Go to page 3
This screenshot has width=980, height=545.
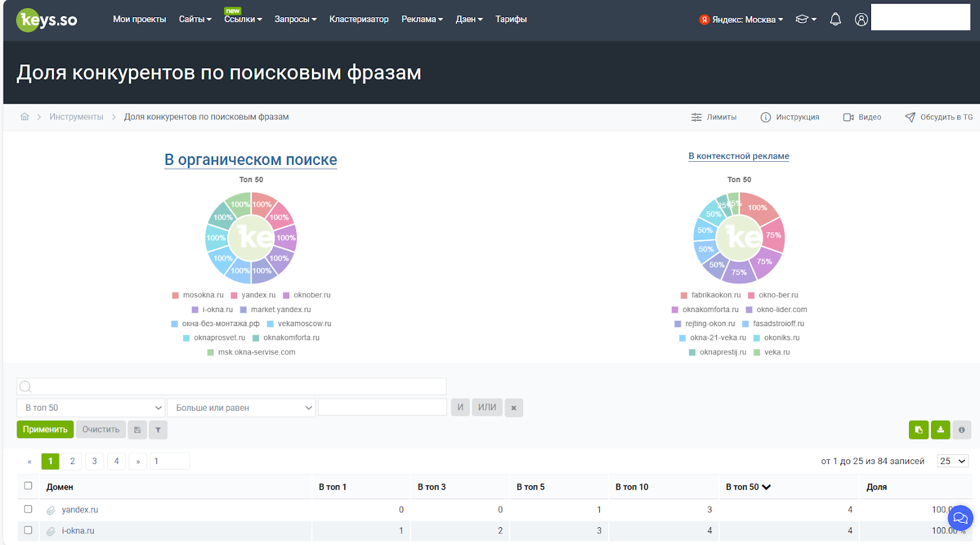[94, 462]
